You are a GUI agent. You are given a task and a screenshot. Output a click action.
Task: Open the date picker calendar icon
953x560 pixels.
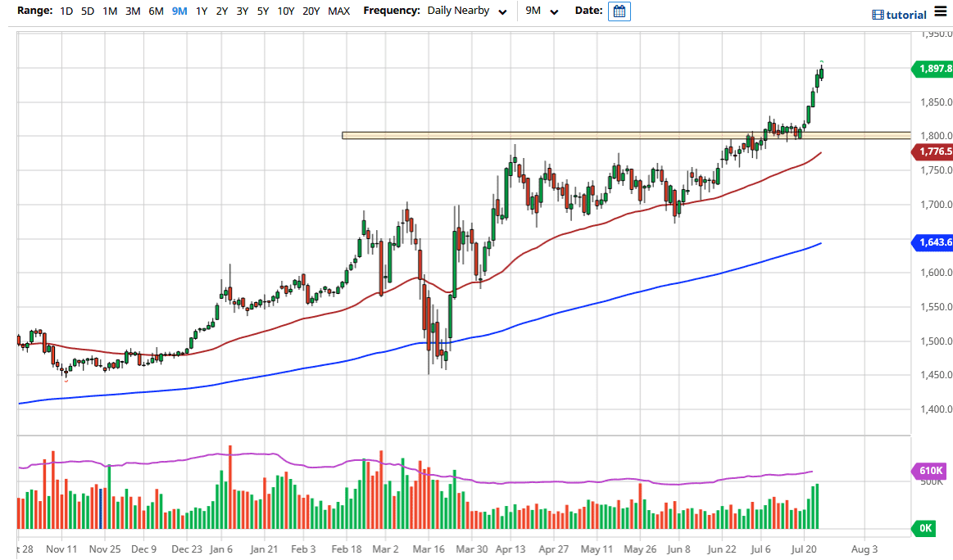(619, 11)
